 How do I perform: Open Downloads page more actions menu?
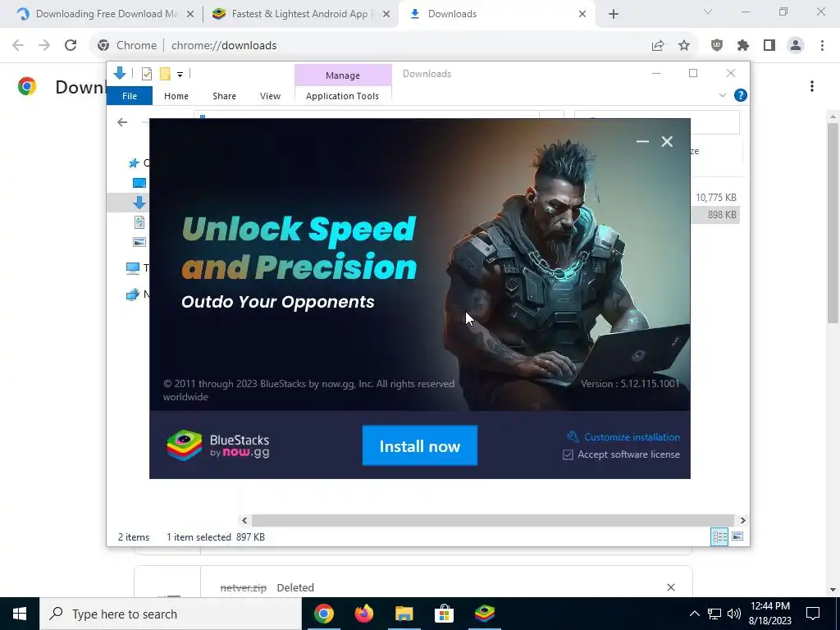point(812,86)
